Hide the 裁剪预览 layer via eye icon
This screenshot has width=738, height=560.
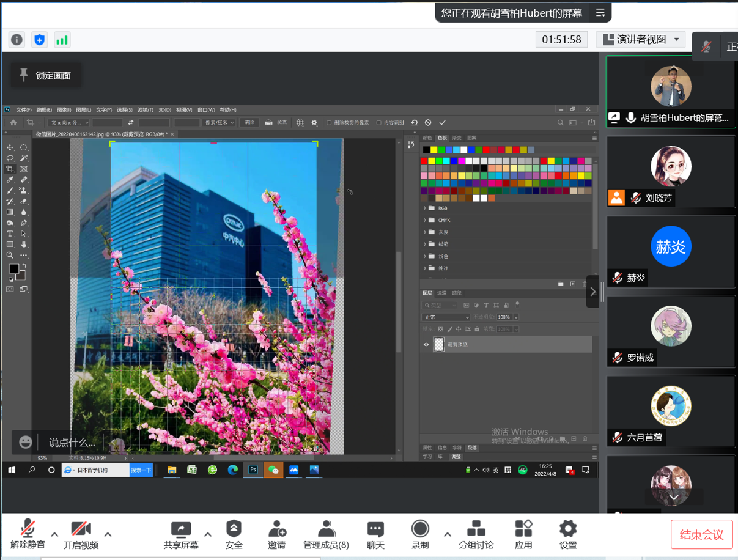click(426, 345)
